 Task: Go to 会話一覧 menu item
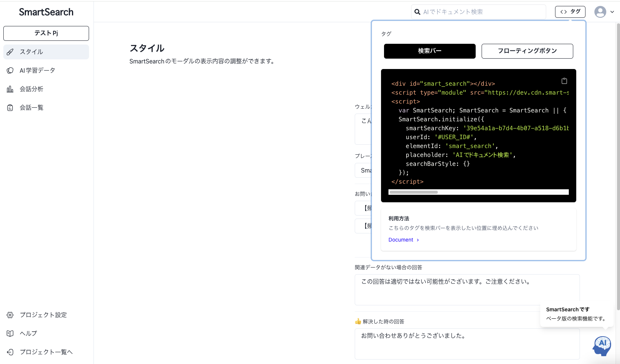[46, 108]
